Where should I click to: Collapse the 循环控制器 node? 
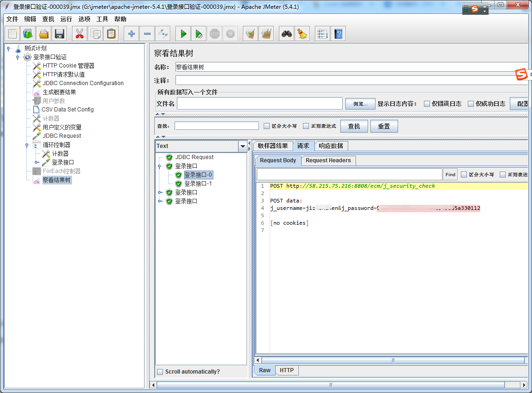[27, 145]
